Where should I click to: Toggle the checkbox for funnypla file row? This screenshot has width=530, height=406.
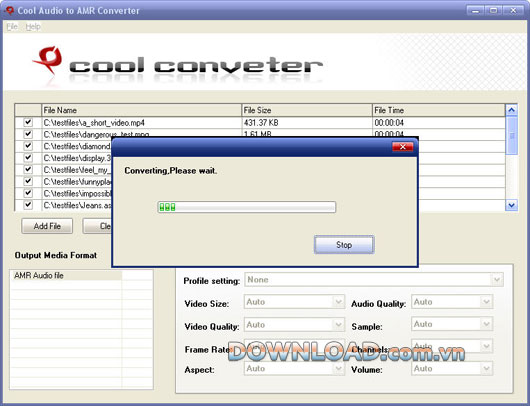(28, 181)
